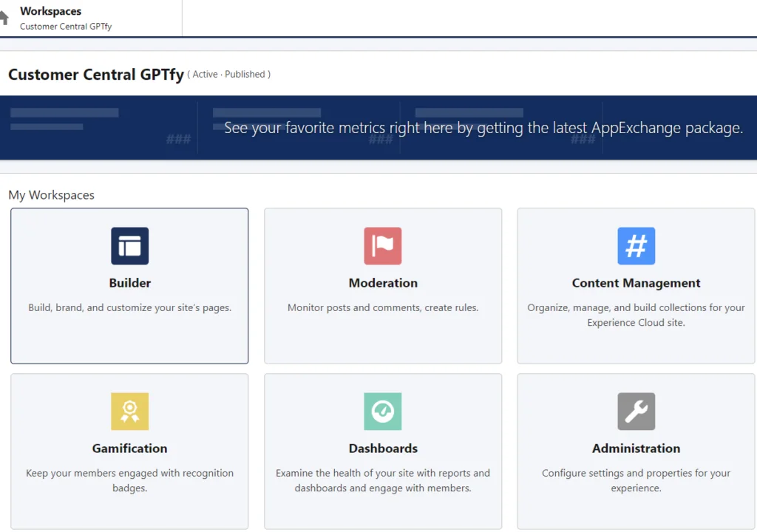Select the Customer Central GPTfy tab subtitle
Viewport: 757px width, 532px height.
point(66,27)
